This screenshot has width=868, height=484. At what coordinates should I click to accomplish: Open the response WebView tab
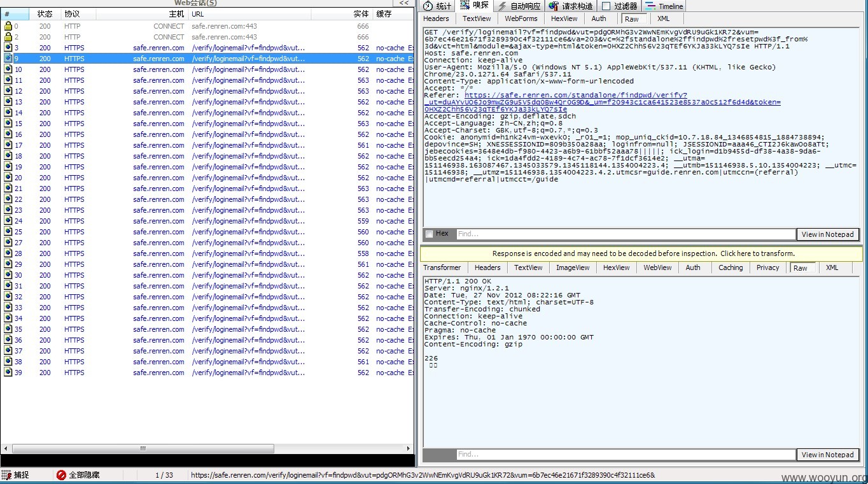[x=657, y=268]
